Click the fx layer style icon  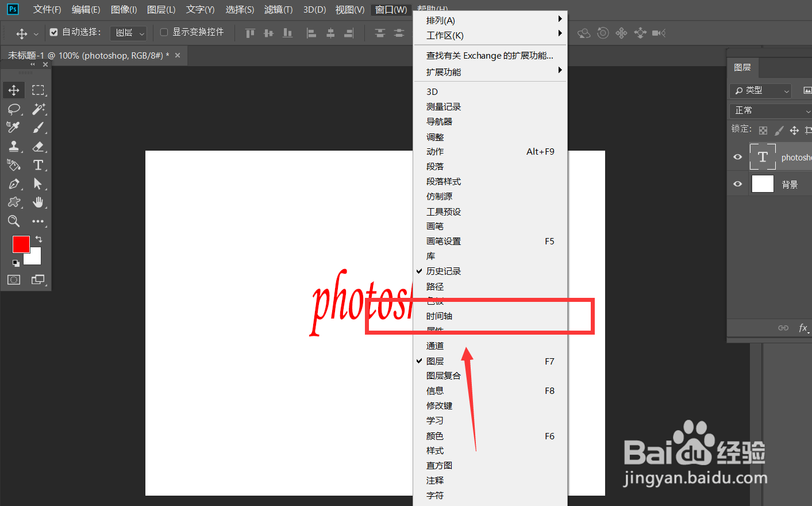pyautogui.click(x=803, y=328)
